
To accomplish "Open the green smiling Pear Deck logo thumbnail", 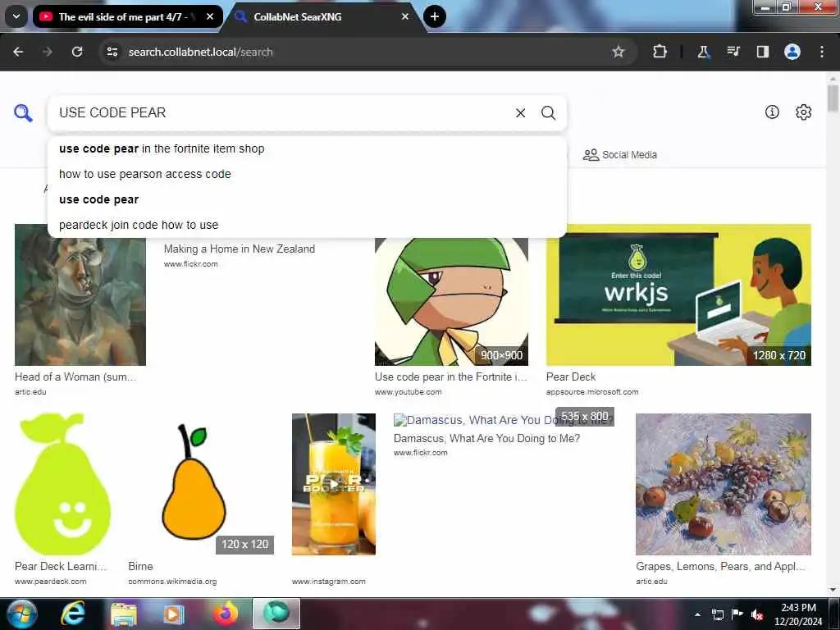I will [x=62, y=484].
